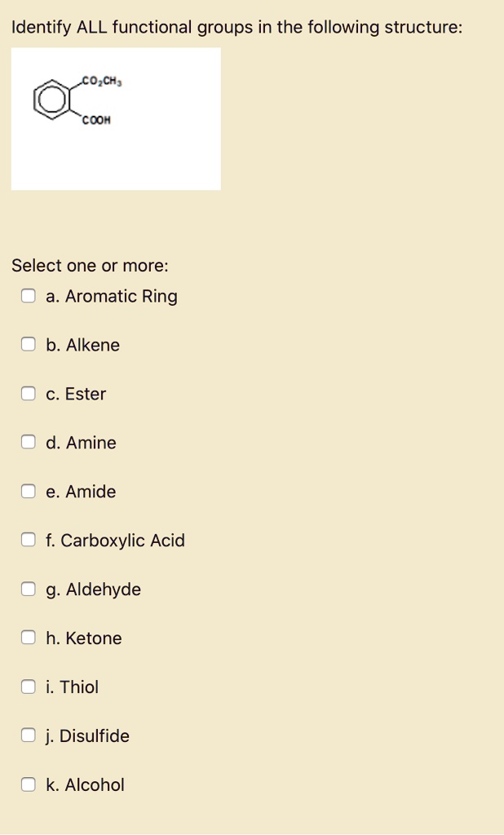The image size is (504, 835).
Task: Check the Disulfide answer option
Action: [x=29, y=735]
